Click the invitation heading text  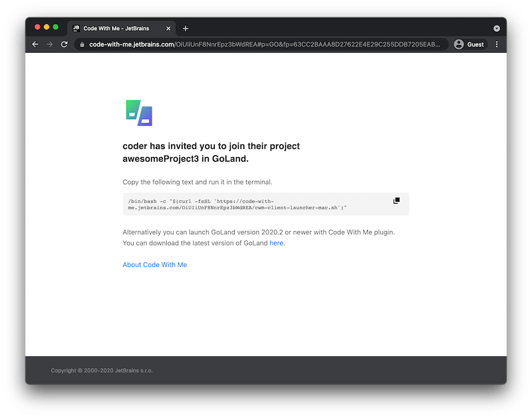coord(211,152)
